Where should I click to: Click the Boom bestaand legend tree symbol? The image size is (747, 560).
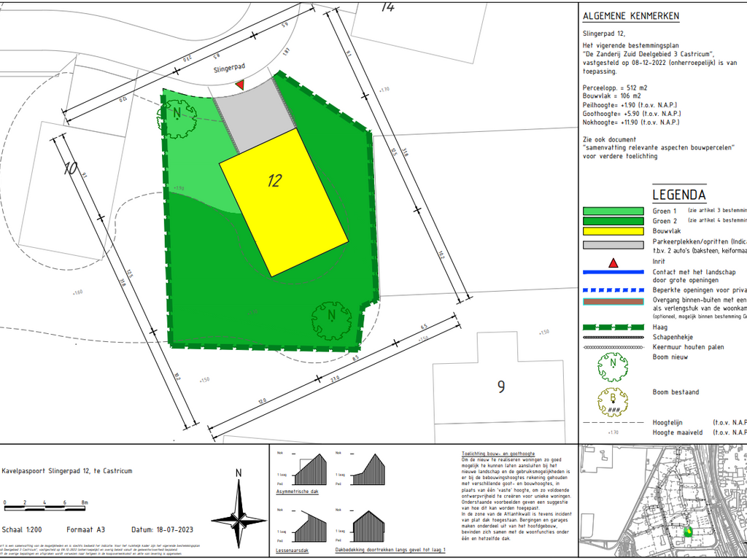[613, 400]
